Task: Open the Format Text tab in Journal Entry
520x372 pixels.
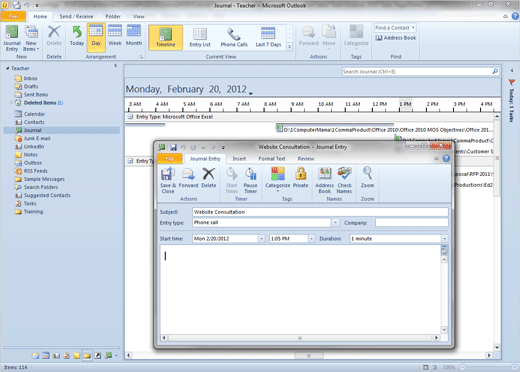Action: 272,159
